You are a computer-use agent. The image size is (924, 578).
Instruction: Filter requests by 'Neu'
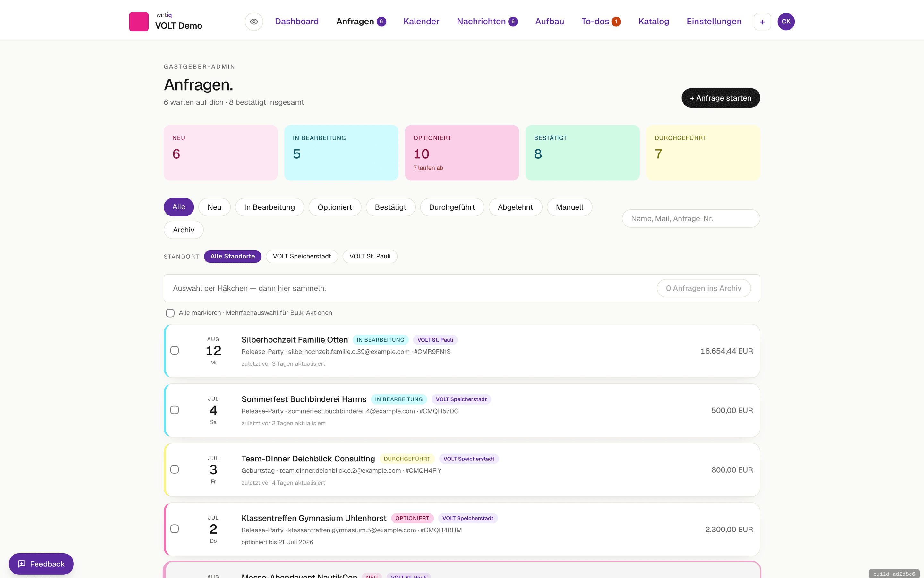(214, 207)
